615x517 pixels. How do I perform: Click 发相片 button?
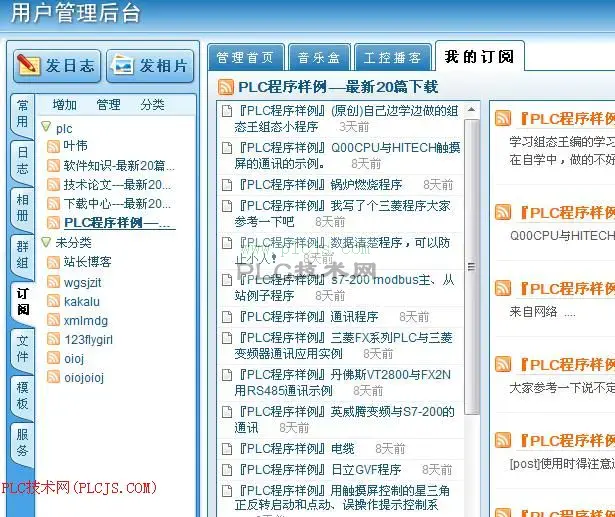tap(151, 66)
